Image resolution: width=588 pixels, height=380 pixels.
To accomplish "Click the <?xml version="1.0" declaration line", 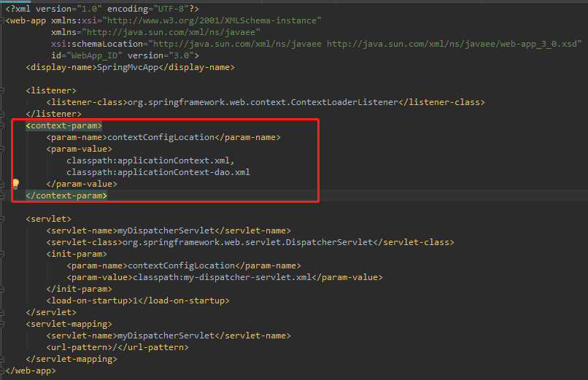I will coord(102,9).
